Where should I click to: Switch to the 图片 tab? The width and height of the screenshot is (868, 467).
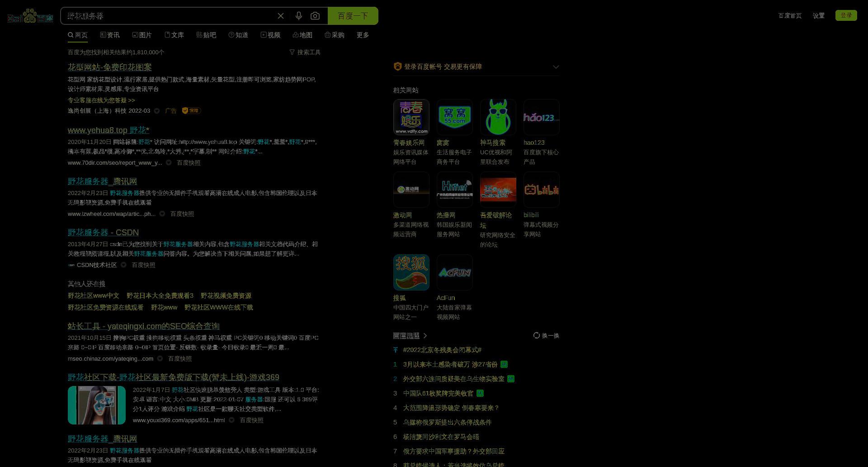pyautogui.click(x=142, y=35)
